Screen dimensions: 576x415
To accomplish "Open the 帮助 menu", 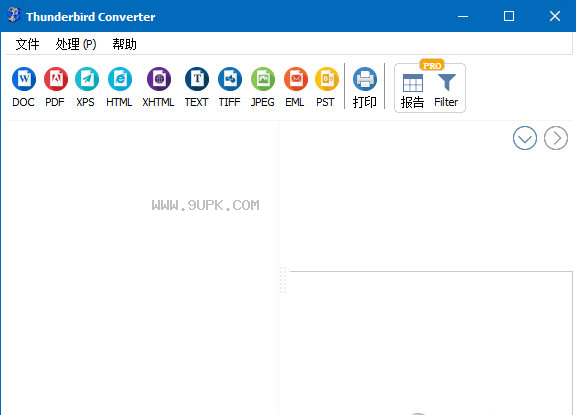I will (x=124, y=44).
